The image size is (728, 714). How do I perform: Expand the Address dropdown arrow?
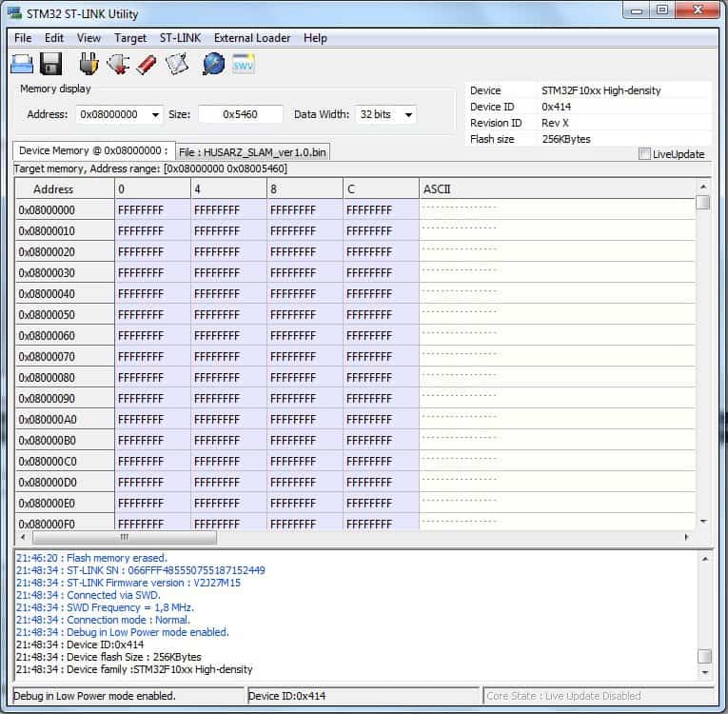click(155, 115)
